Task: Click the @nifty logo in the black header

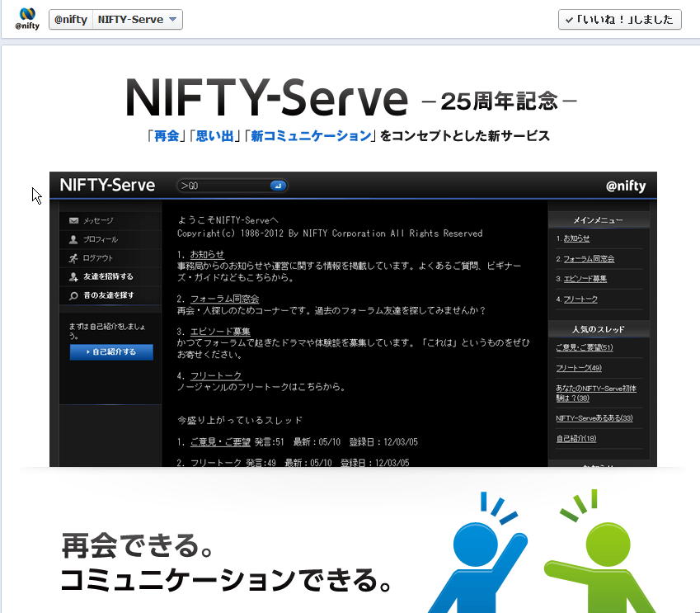Action: [x=626, y=186]
